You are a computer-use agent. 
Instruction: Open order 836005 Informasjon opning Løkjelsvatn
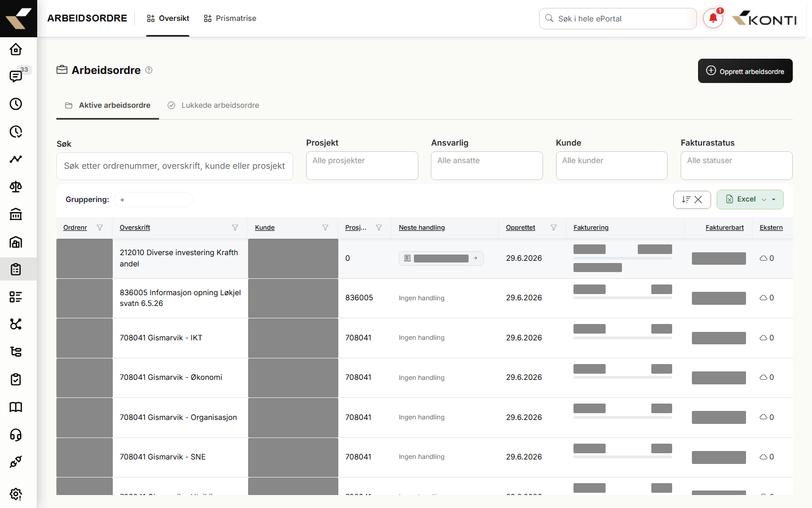click(x=180, y=298)
